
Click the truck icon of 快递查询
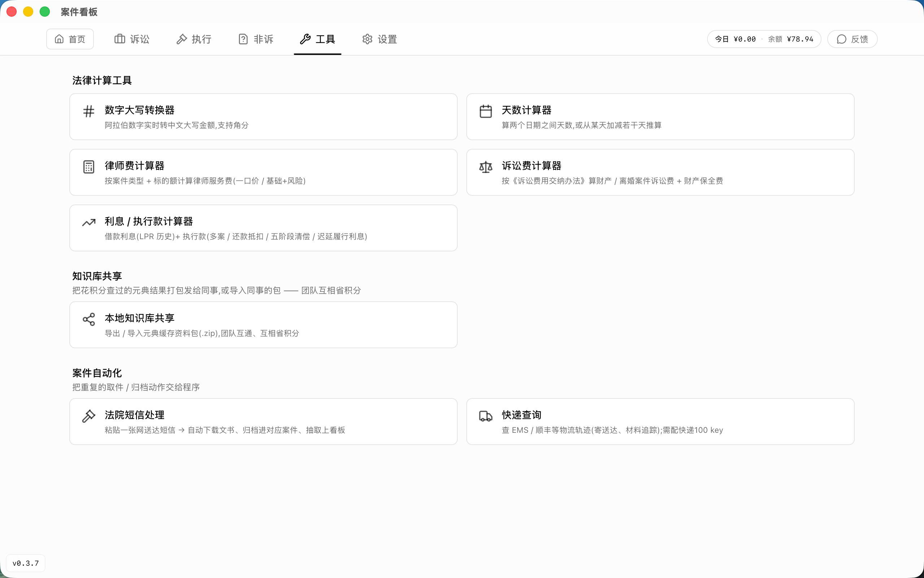tap(486, 416)
